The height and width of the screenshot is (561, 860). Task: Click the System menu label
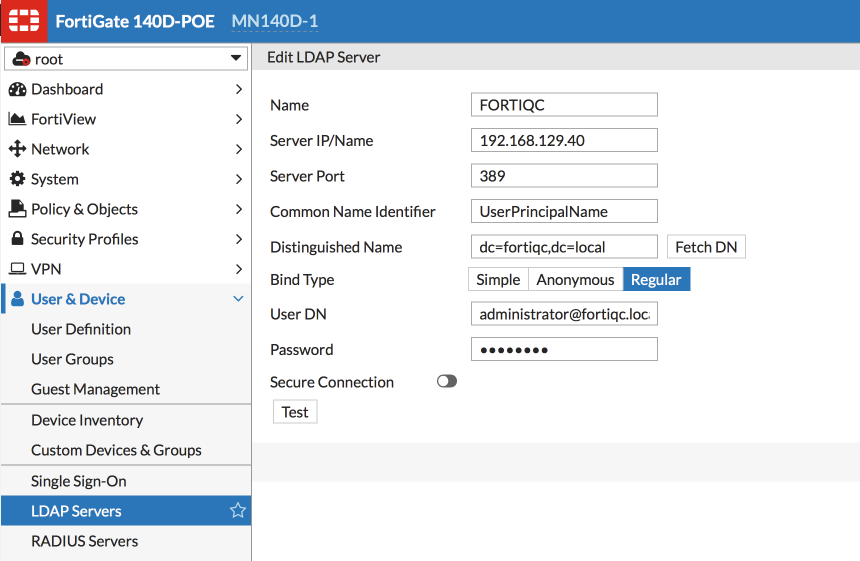[x=55, y=179]
